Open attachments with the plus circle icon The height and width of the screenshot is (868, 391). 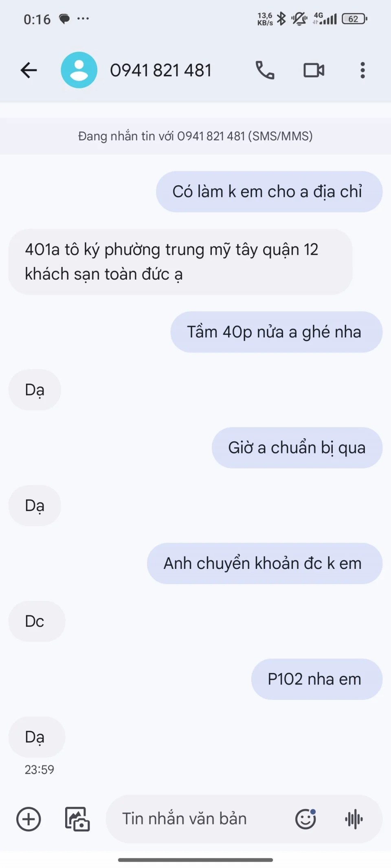29,819
